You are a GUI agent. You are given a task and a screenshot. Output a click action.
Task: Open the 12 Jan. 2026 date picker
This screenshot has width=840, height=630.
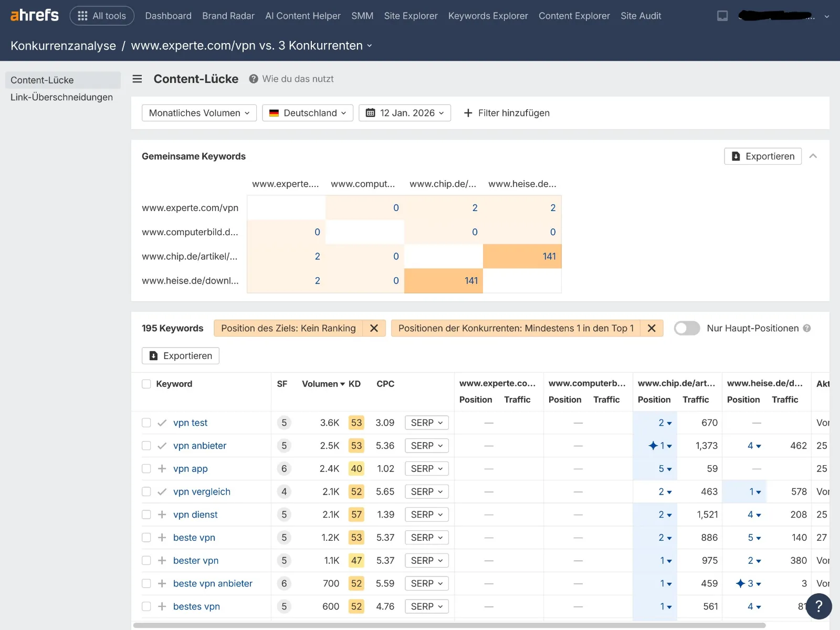click(x=405, y=113)
